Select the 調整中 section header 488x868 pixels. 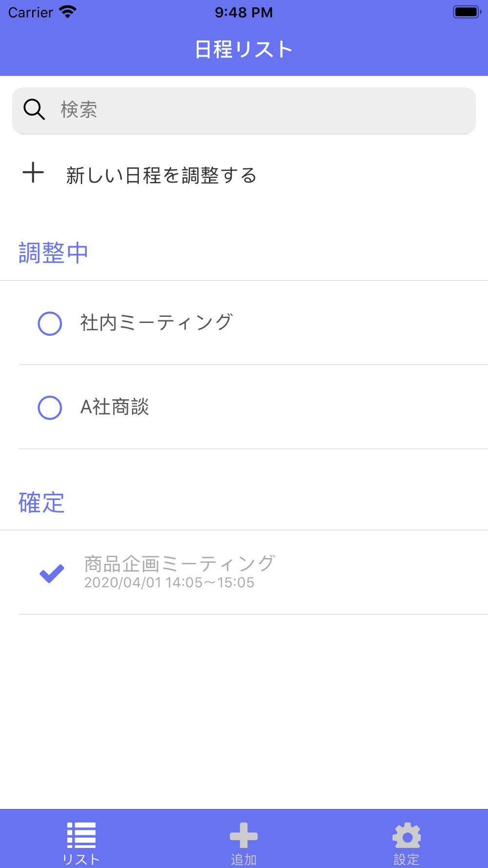tap(53, 253)
